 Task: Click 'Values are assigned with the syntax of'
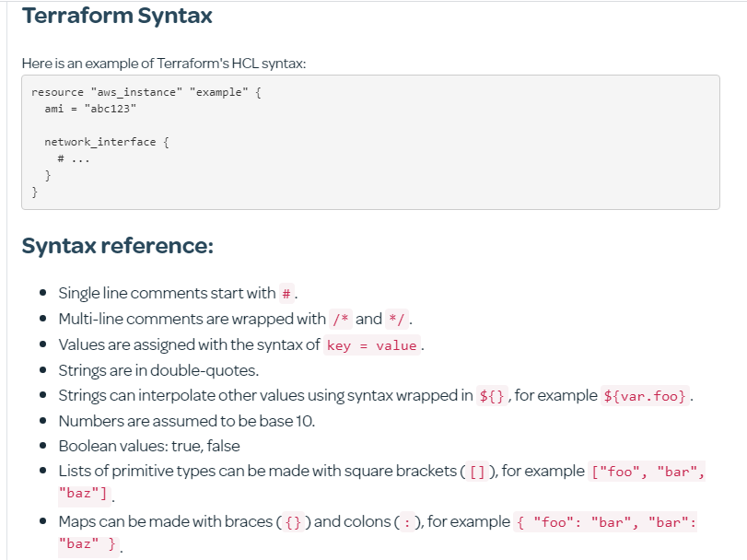[x=189, y=344]
